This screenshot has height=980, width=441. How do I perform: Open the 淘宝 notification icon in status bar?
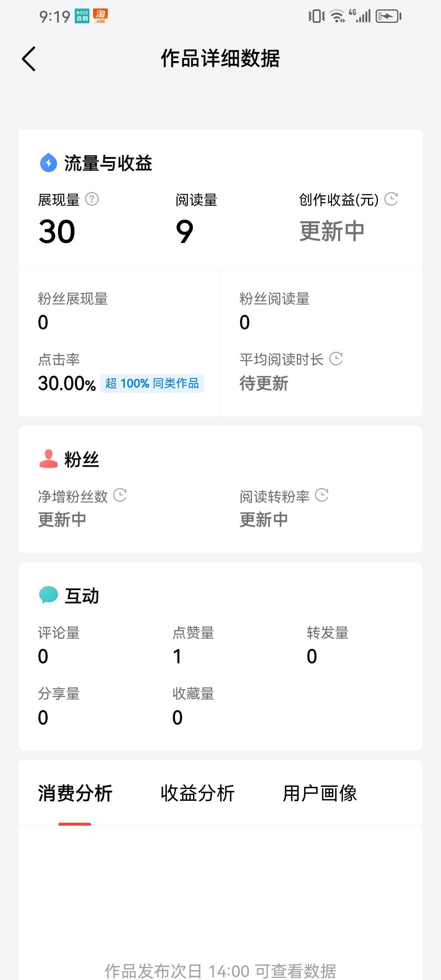(x=100, y=16)
